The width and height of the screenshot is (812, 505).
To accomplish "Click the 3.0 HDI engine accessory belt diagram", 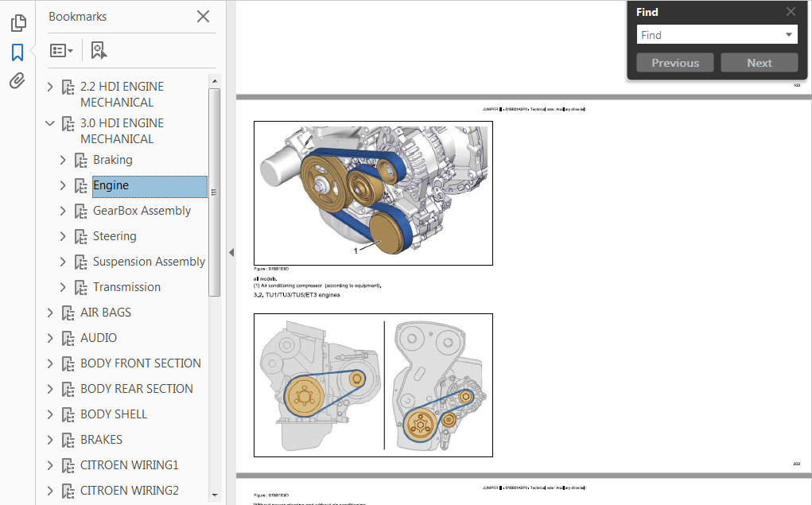I will coord(373,193).
